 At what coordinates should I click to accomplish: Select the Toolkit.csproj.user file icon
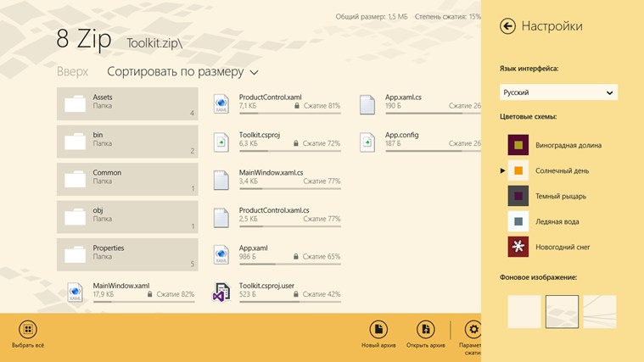pos(221,292)
